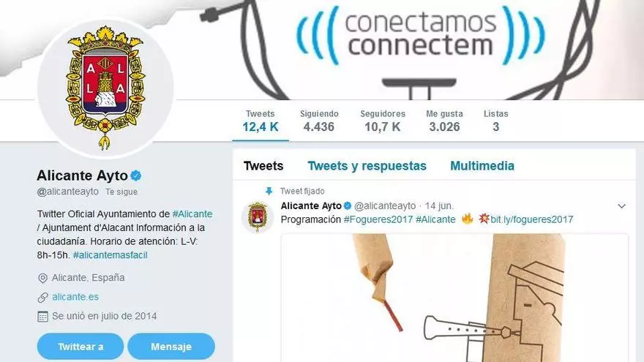Follow the bit.ly/fogueres2017 link
644x362 pixels.
point(532,219)
